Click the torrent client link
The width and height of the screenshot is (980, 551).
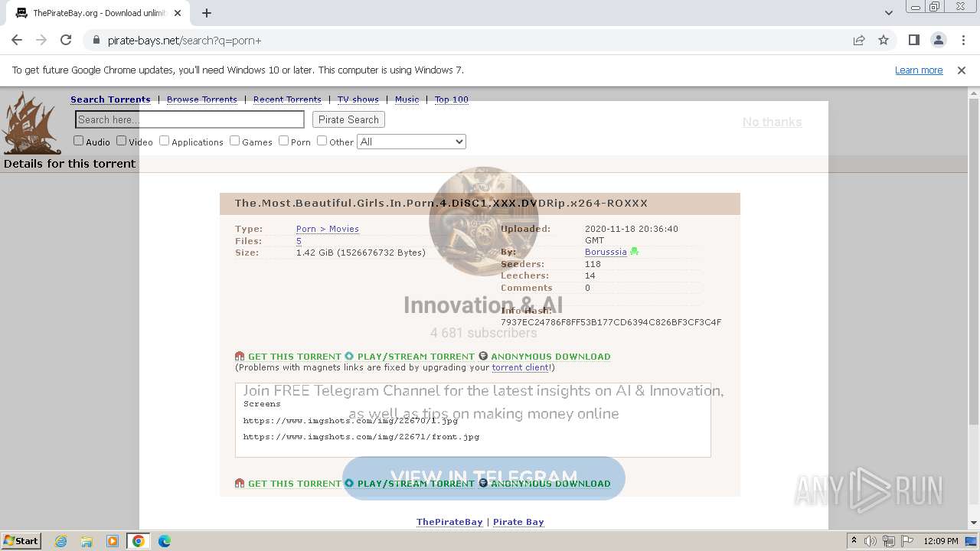(x=520, y=367)
